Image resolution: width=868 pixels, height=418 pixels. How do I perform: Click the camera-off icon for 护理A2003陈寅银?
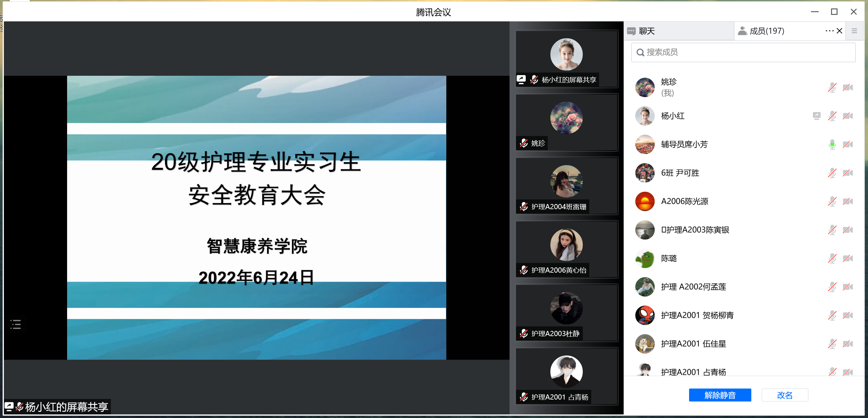point(848,230)
